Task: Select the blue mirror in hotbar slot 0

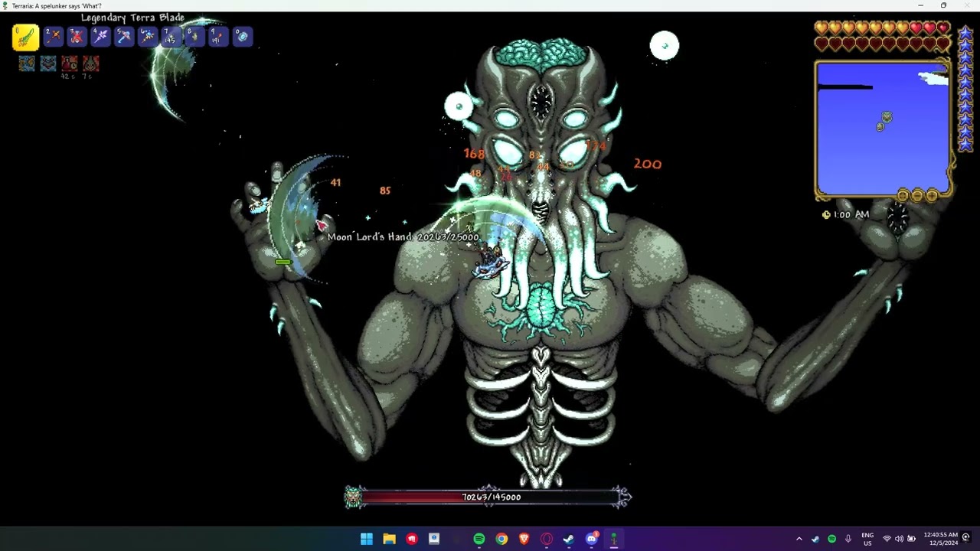Action: 242,36
